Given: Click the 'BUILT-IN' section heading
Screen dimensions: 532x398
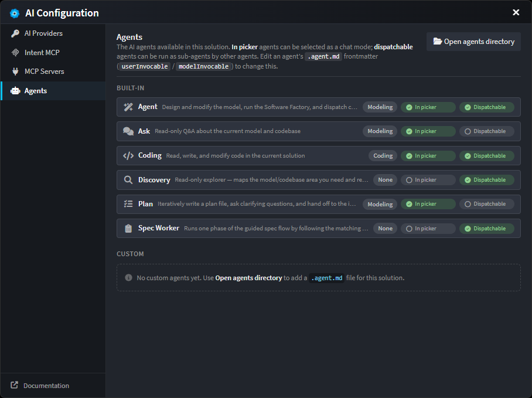Looking at the screenshot, I should [130, 88].
